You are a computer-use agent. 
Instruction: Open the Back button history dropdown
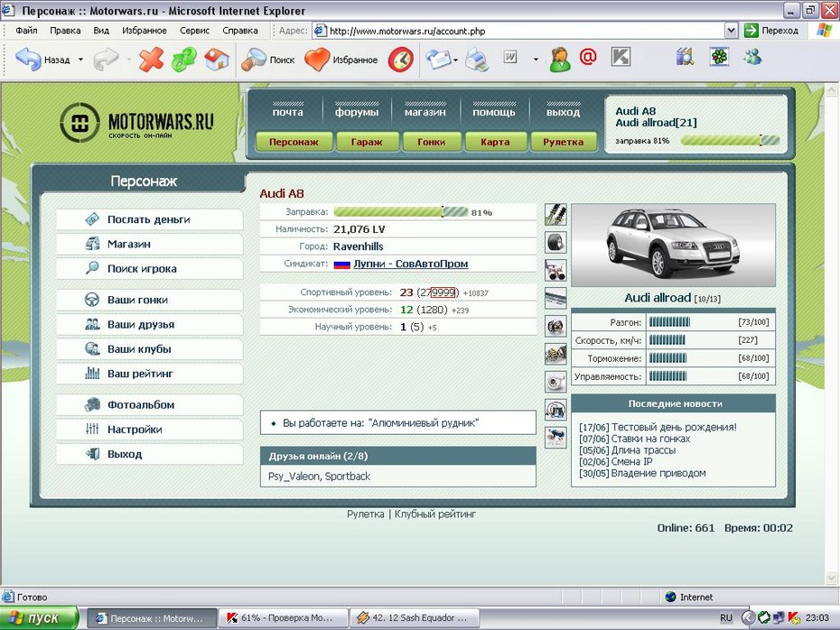(80, 60)
